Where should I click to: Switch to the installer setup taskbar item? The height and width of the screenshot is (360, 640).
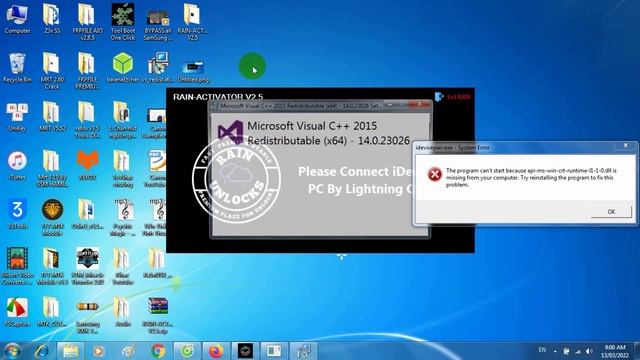coord(304,351)
